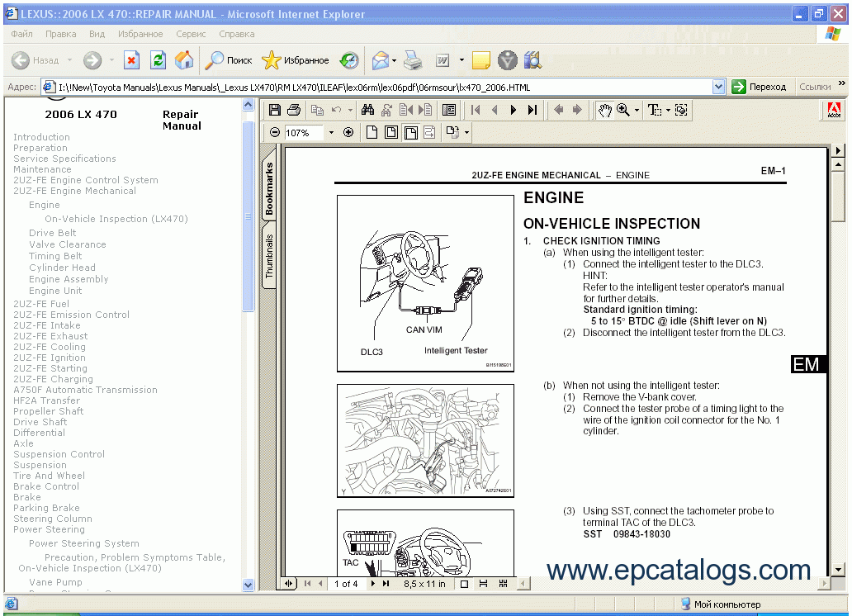The width and height of the screenshot is (852, 616).
Task: Select the Snapshot/graphics select tool
Action: tap(681, 111)
